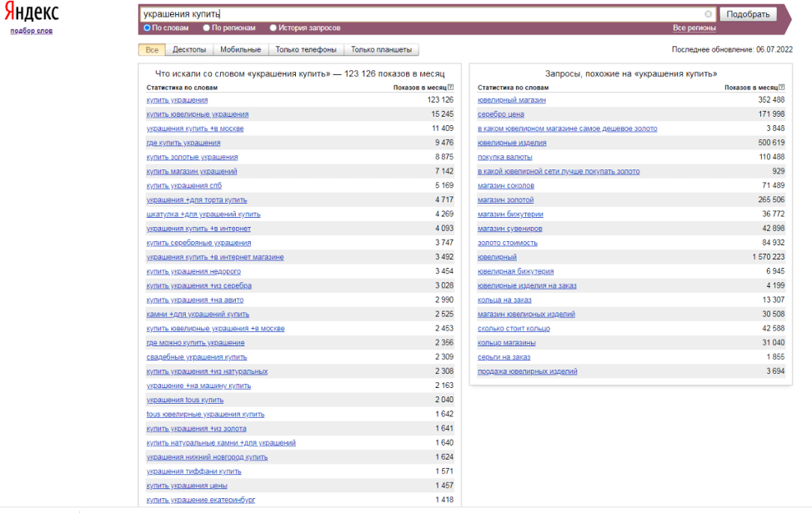Open 'купить серебряные украшения' link
Image resolution: width=812 pixels, height=514 pixels.
click(199, 243)
